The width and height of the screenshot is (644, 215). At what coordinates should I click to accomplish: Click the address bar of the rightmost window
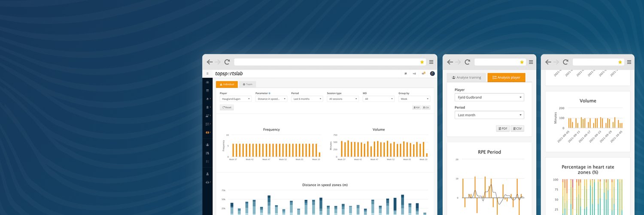tap(598, 62)
